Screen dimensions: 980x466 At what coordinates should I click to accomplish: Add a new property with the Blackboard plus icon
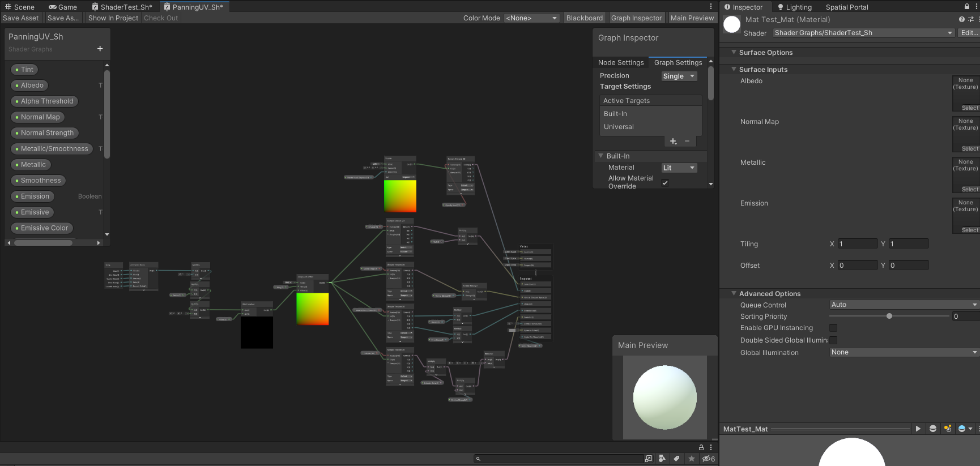tap(100, 49)
